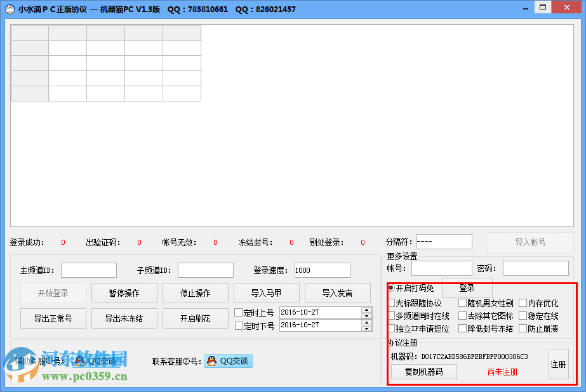The width and height of the screenshot is (586, 392).
Task: Click the down arrow on the 定时下号 date
Action: coord(365,329)
